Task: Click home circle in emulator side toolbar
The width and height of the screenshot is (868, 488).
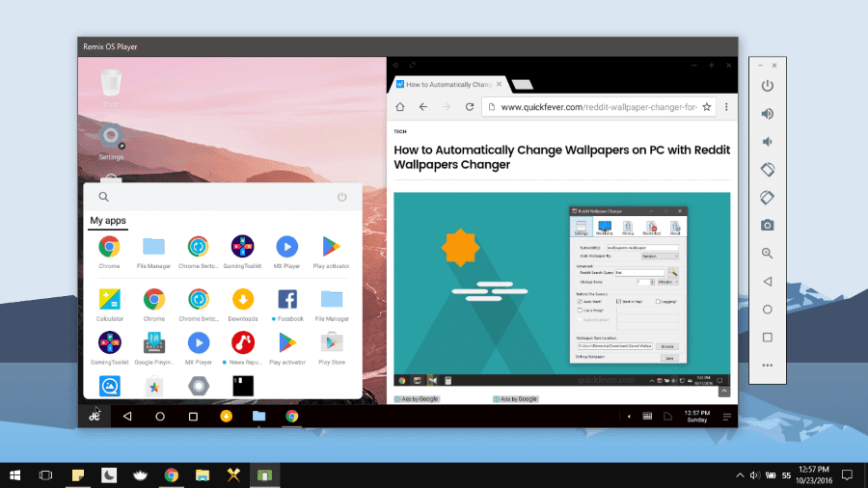Action: coord(768,310)
